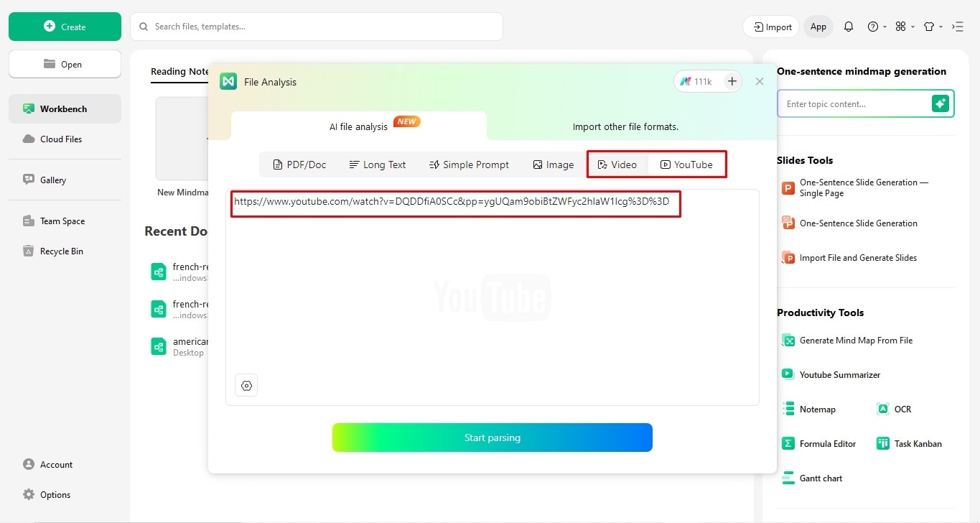Collapse the right panel toggle icon
This screenshot has height=523, width=980.
click(958, 27)
